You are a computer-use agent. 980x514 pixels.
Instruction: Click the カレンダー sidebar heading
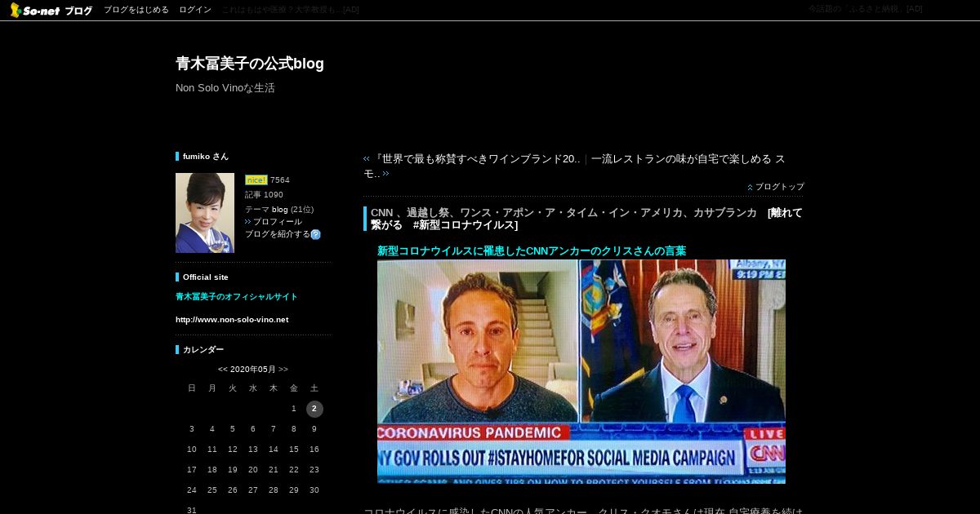(203, 350)
